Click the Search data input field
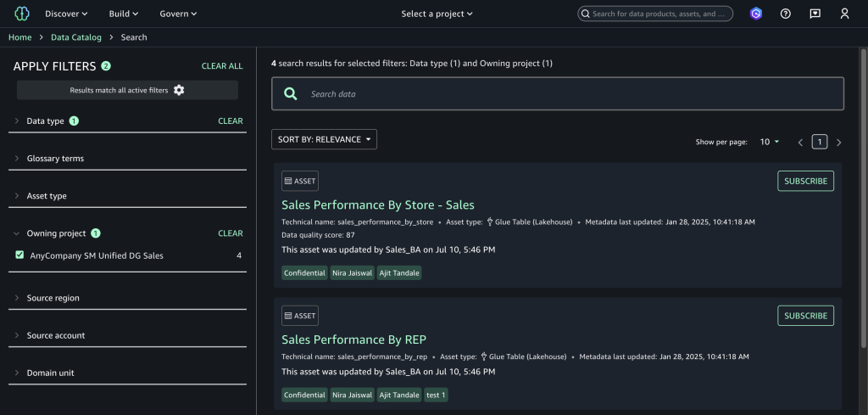 [568, 94]
